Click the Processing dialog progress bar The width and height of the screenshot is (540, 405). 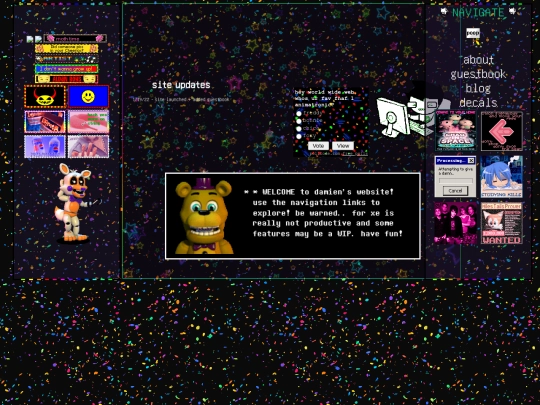tap(455, 181)
